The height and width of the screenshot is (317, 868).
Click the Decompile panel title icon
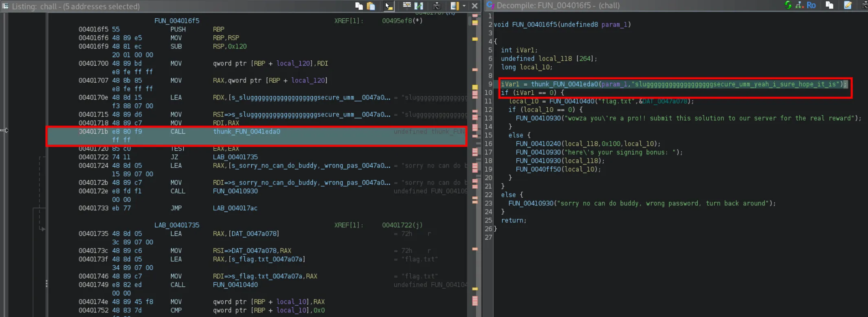point(490,5)
